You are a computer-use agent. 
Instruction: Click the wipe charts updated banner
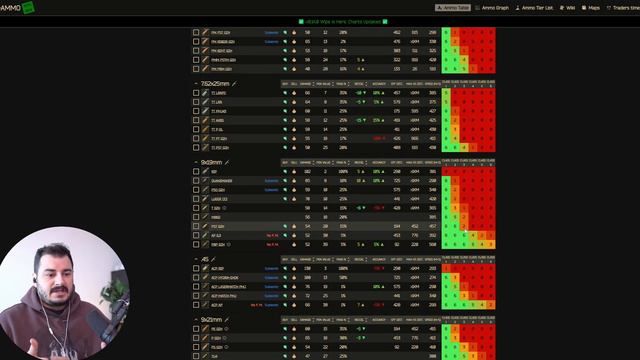pos(343,22)
